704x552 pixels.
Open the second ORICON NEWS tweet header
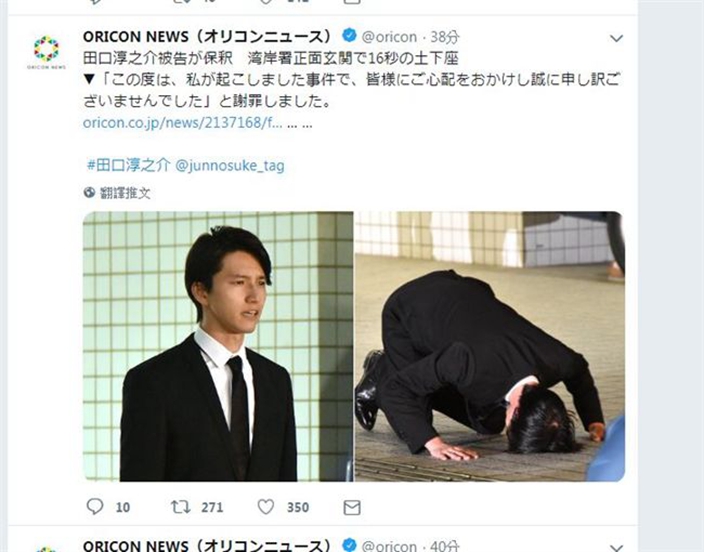point(207,545)
